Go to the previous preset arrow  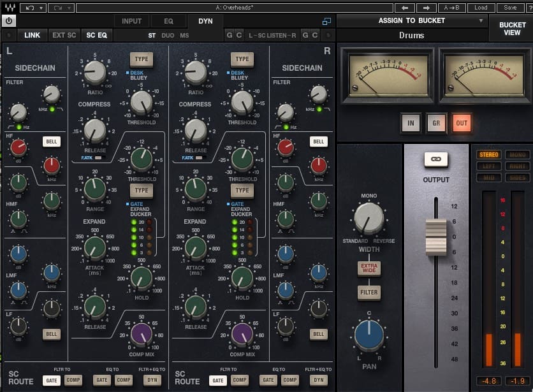[x=405, y=8]
